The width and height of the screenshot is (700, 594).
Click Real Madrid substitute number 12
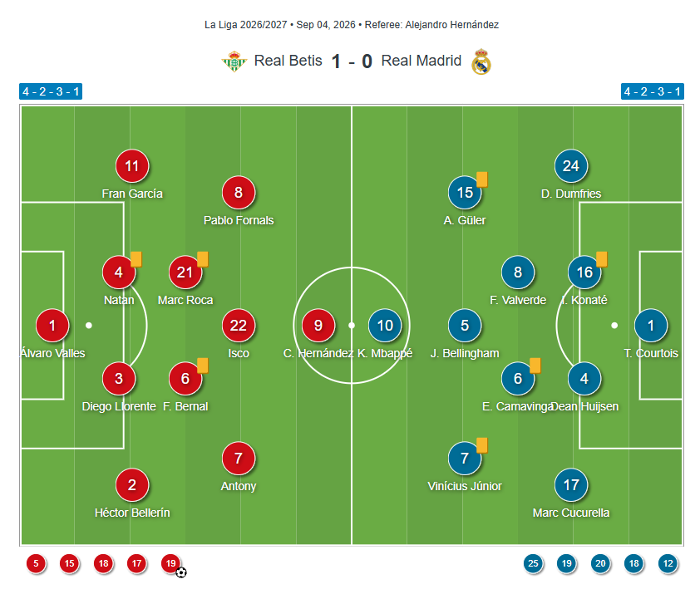click(668, 563)
